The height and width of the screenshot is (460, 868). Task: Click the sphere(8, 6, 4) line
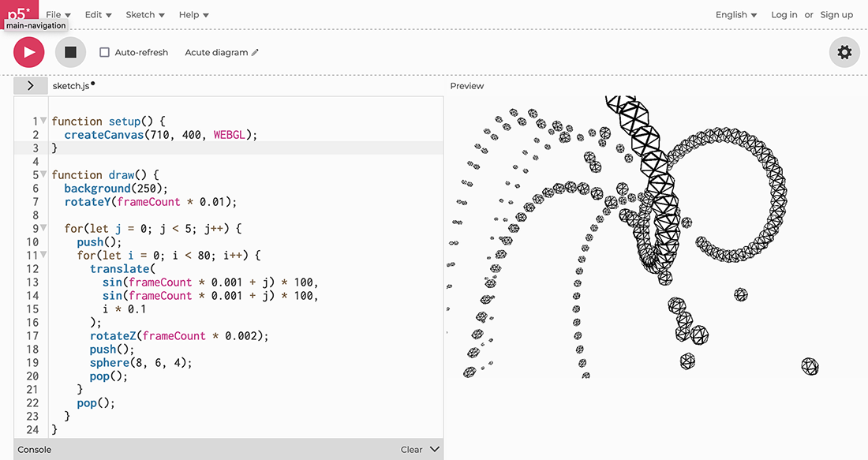(140, 363)
